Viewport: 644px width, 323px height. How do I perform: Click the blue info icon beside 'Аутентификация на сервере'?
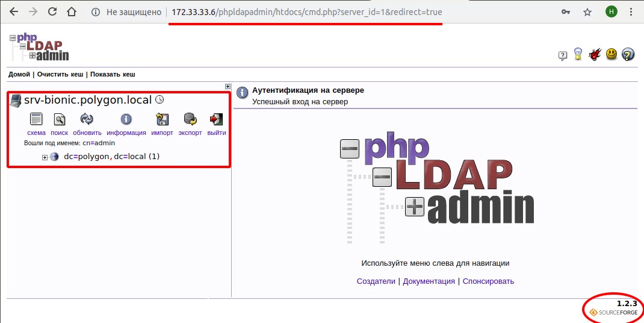243,92
